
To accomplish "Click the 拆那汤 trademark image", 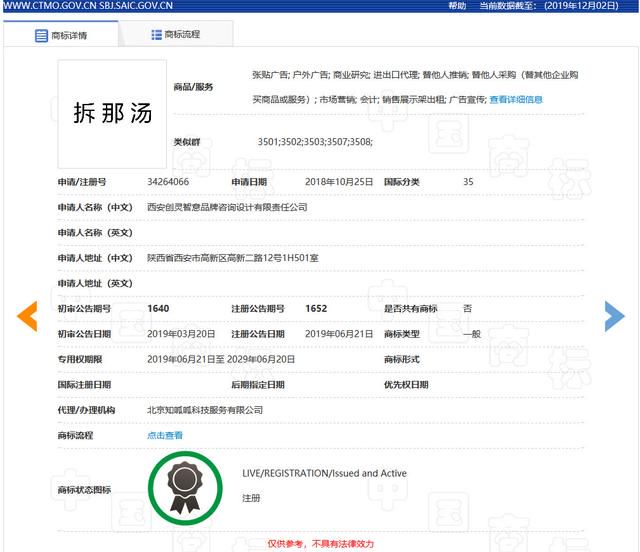I will 112,114.
